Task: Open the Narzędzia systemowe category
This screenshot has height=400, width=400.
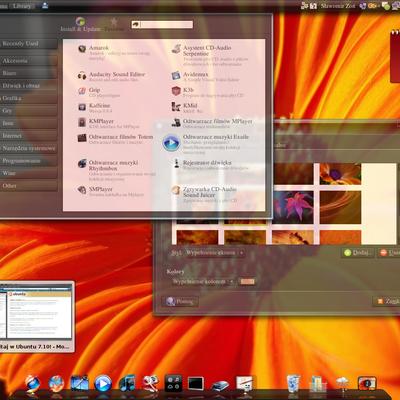Action: click(29, 148)
